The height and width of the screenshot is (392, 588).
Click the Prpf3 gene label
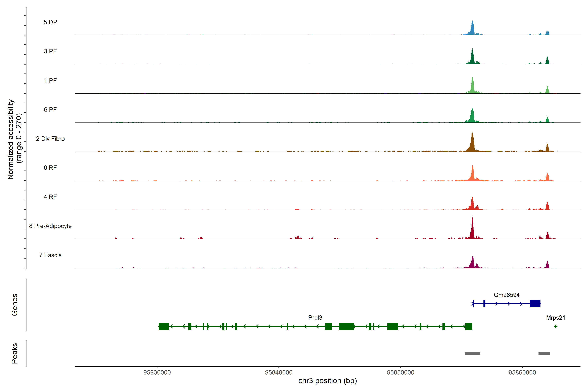[315, 318]
